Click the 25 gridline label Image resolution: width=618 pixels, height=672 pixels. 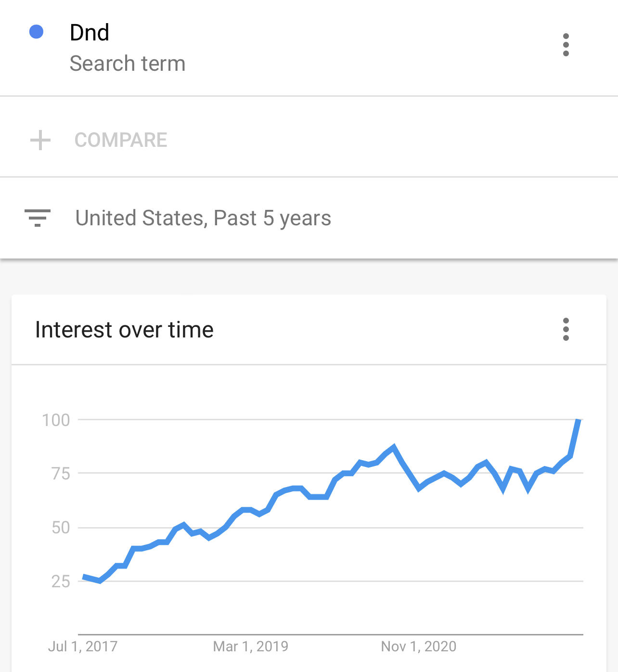(61, 582)
